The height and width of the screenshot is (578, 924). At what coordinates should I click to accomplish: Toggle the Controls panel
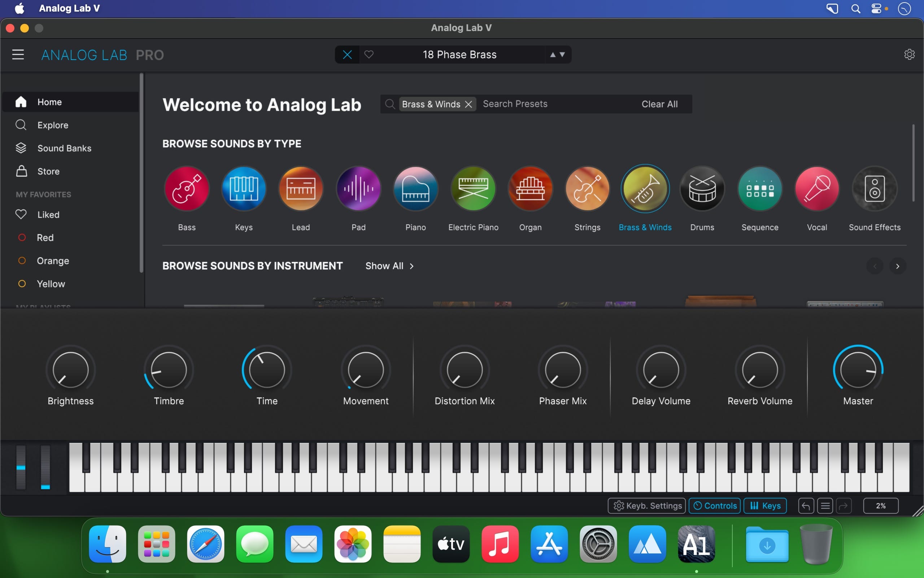(x=715, y=506)
